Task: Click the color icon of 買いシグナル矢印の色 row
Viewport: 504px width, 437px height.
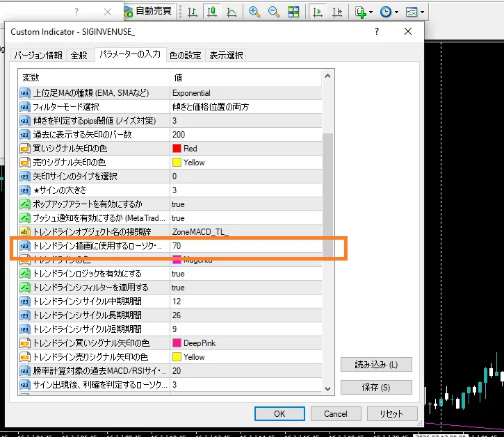Action: point(25,149)
